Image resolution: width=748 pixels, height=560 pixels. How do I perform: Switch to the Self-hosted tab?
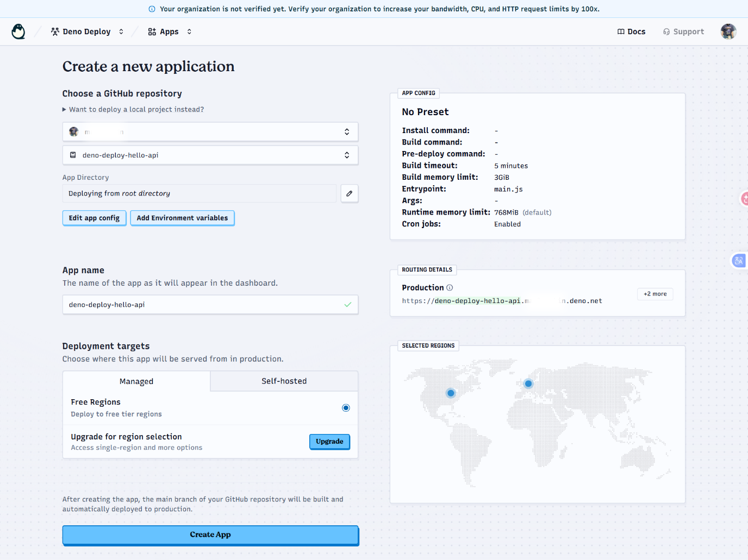[284, 381]
